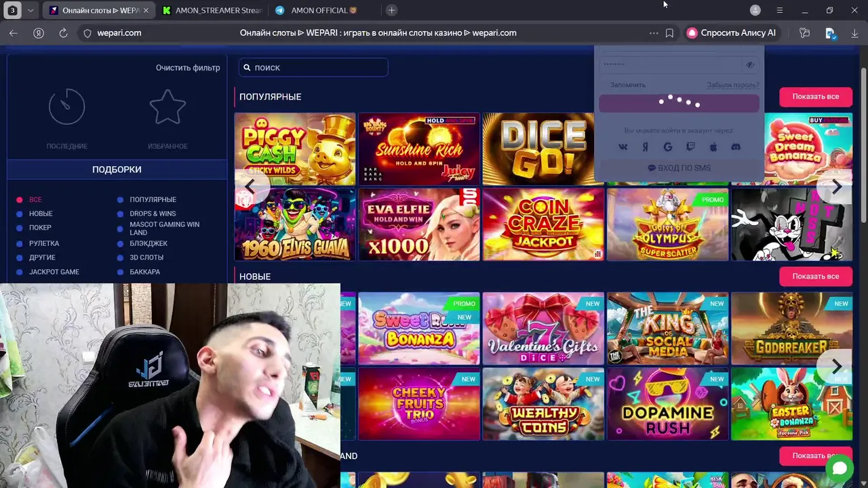The width and height of the screenshot is (868, 488).
Task: Add a new browser tab
Action: (x=391, y=10)
